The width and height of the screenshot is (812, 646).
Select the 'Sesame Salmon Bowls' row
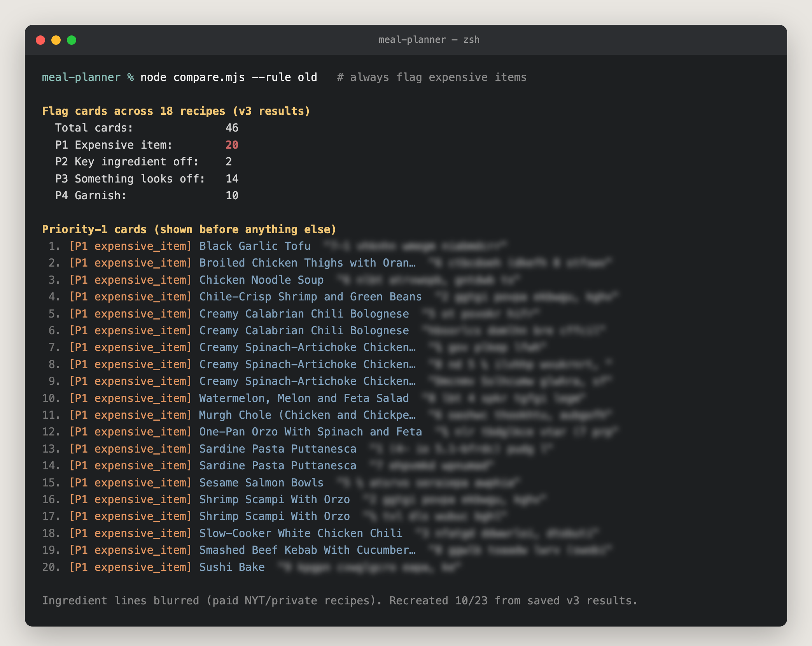point(282,483)
